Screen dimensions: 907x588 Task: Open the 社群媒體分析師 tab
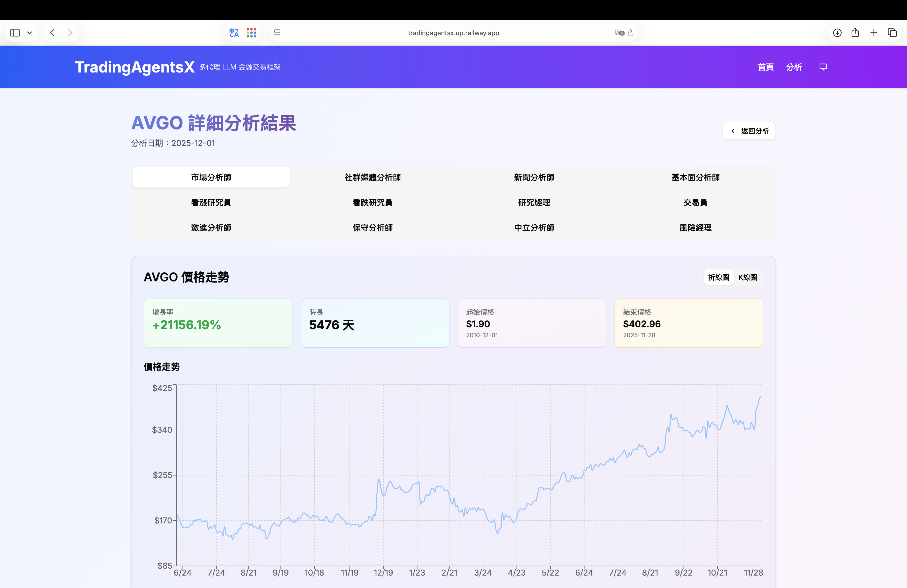(372, 177)
